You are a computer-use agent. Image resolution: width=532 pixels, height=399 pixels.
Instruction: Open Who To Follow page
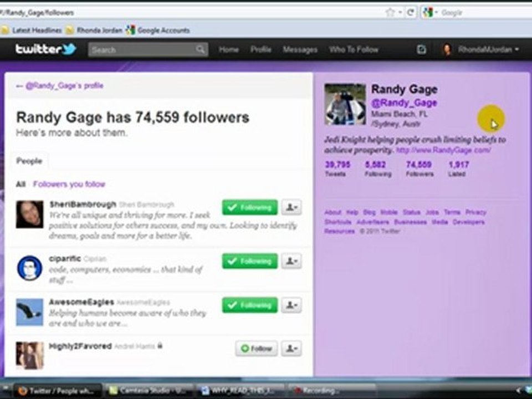[x=354, y=49]
